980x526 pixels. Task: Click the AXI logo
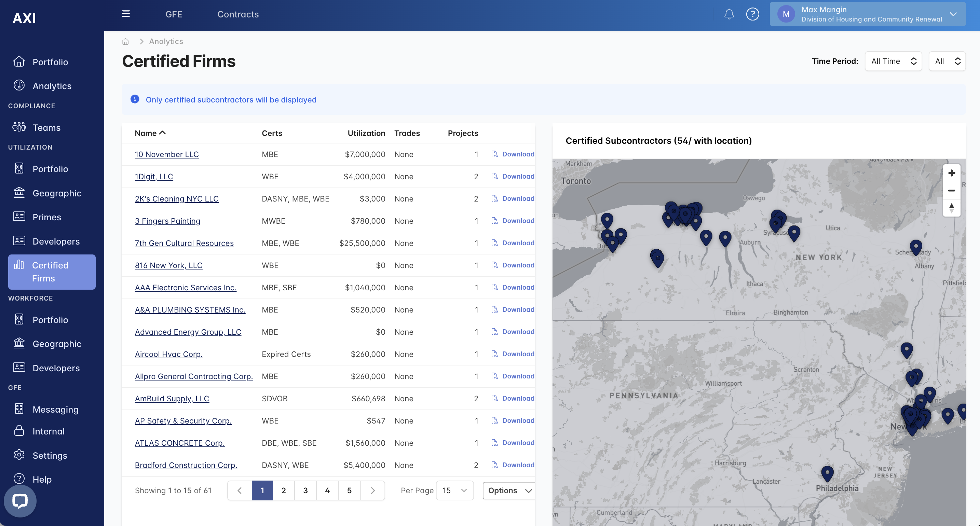coord(24,18)
